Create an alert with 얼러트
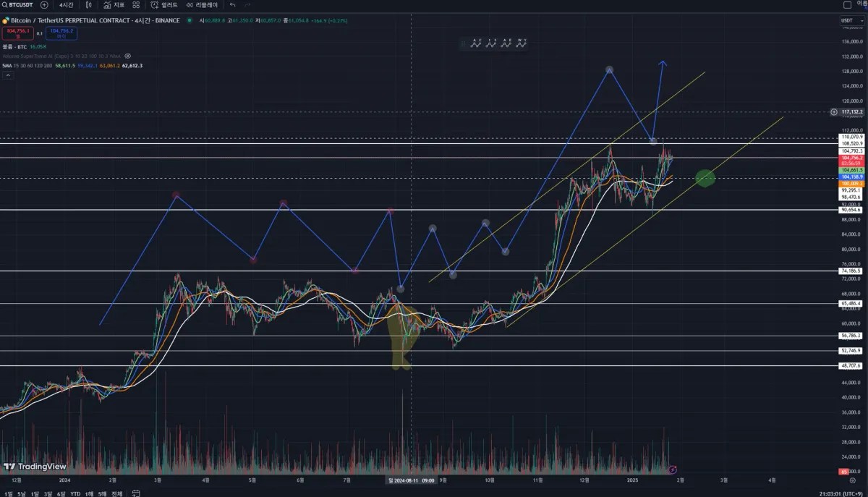868x497 pixels. (x=164, y=4)
